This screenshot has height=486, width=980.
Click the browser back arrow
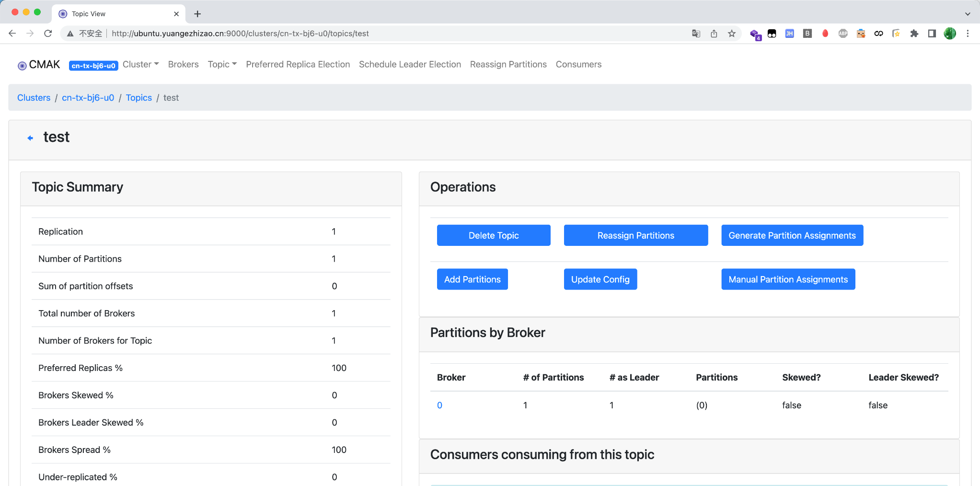(12, 34)
